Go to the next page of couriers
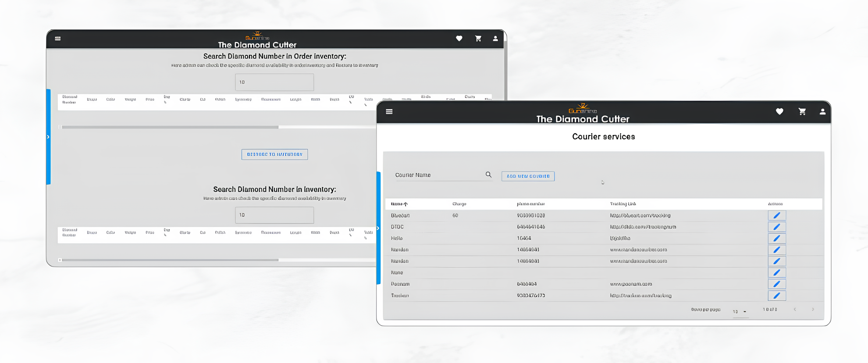This screenshot has width=868, height=363. [813, 310]
